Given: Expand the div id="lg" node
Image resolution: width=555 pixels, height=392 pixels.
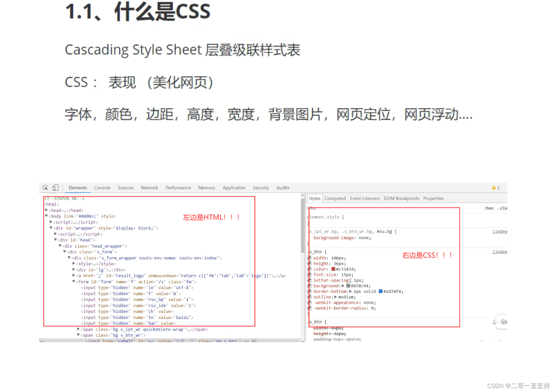Looking at the screenshot, I should click(x=74, y=270).
